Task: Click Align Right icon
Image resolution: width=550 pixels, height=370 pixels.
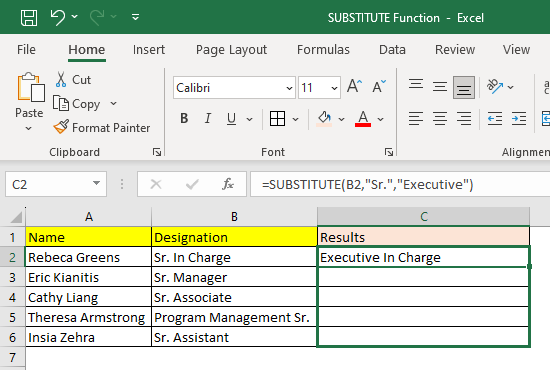Action: pyautogui.click(x=464, y=119)
